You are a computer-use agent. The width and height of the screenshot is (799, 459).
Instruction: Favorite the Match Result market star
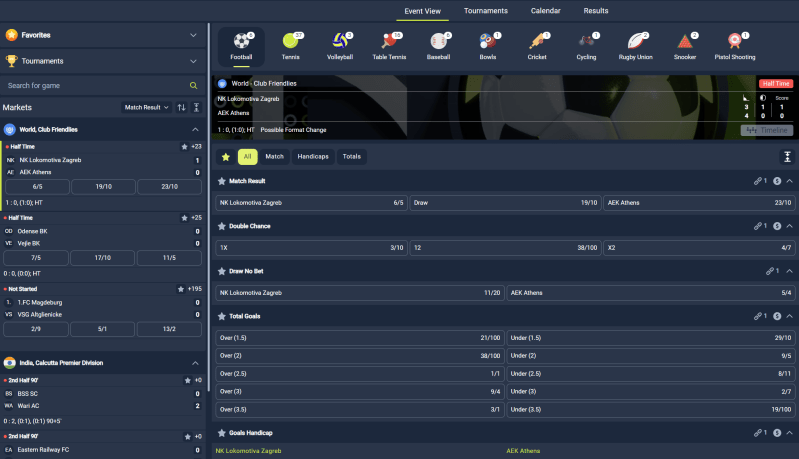[222, 181]
